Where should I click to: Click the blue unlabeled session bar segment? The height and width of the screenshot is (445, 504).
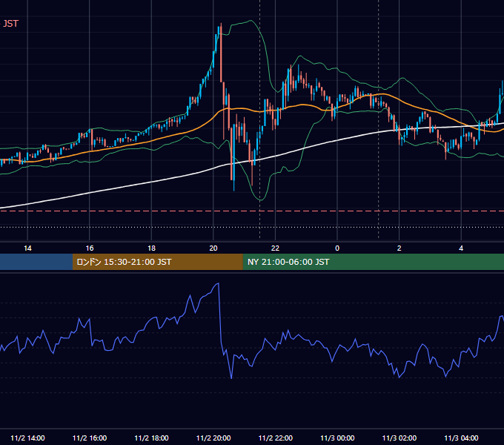[36, 262]
